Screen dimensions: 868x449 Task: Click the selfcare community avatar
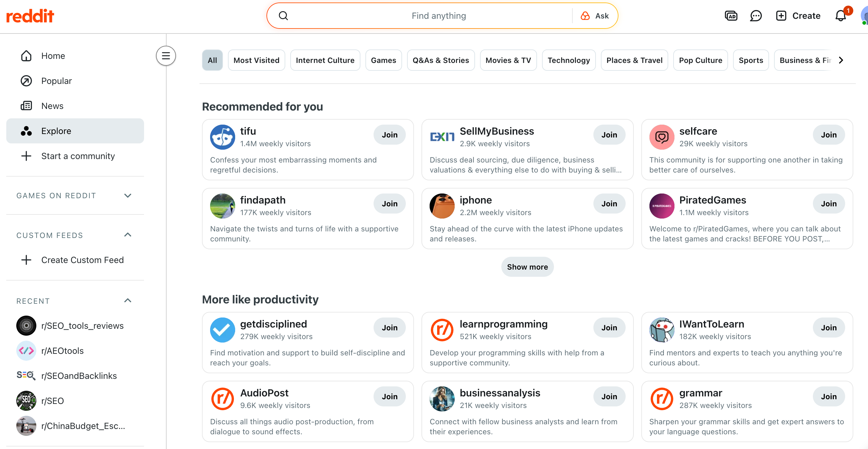(662, 137)
